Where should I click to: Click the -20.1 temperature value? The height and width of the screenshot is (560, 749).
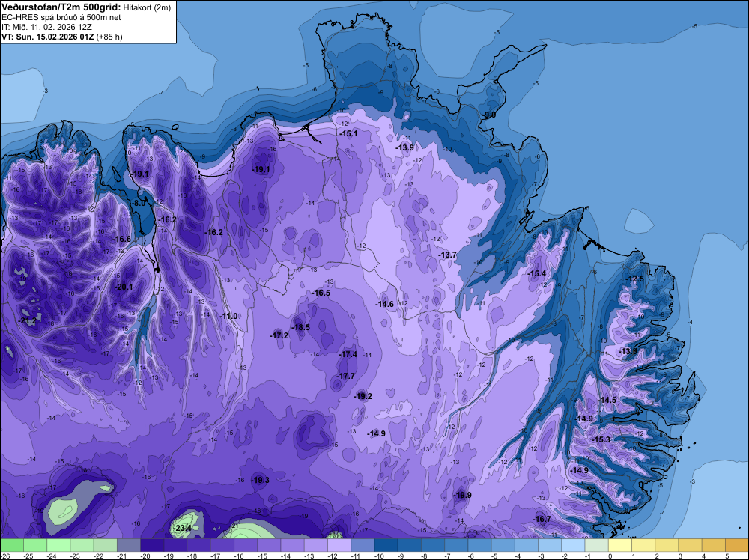point(124,287)
